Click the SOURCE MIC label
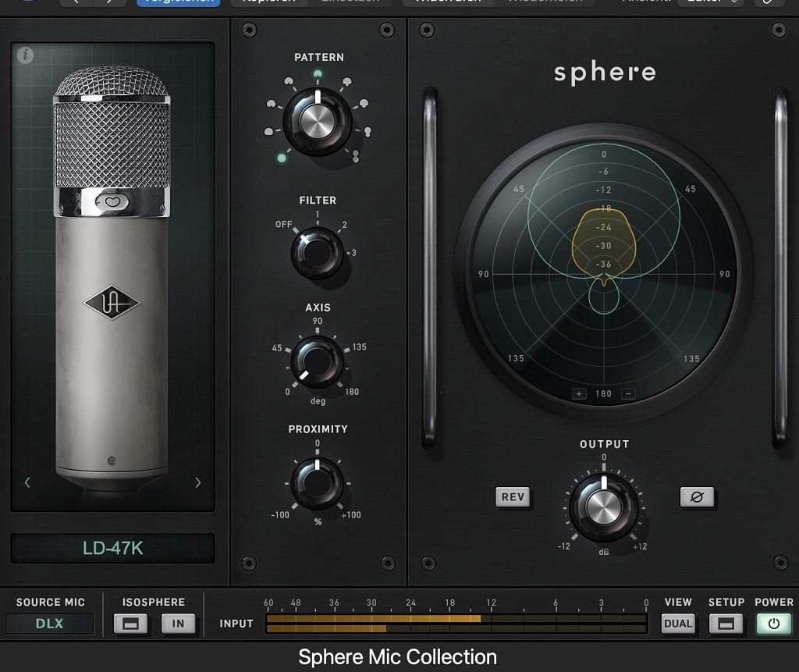The image size is (799, 672). coord(51,603)
